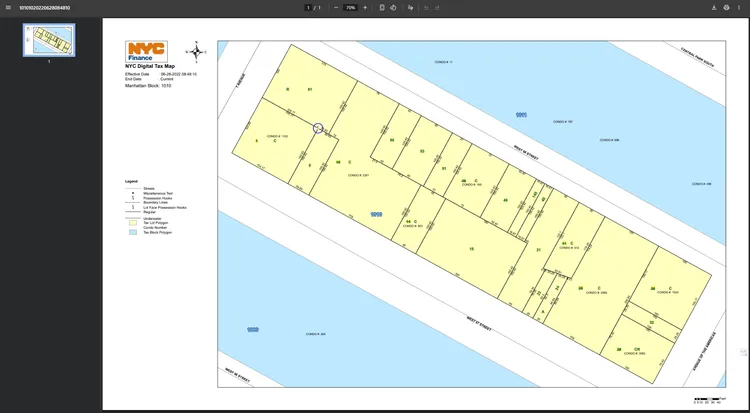Image resolution: width=750 pixels, height=413 pixels.
Task: Print the tax map document
Action: click(x=726, y=7)
